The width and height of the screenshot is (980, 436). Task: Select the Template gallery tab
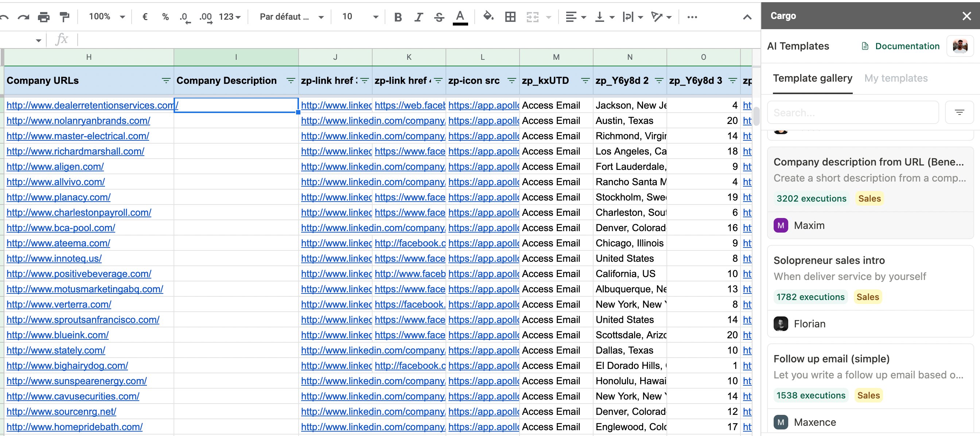(x=812, y=78)
